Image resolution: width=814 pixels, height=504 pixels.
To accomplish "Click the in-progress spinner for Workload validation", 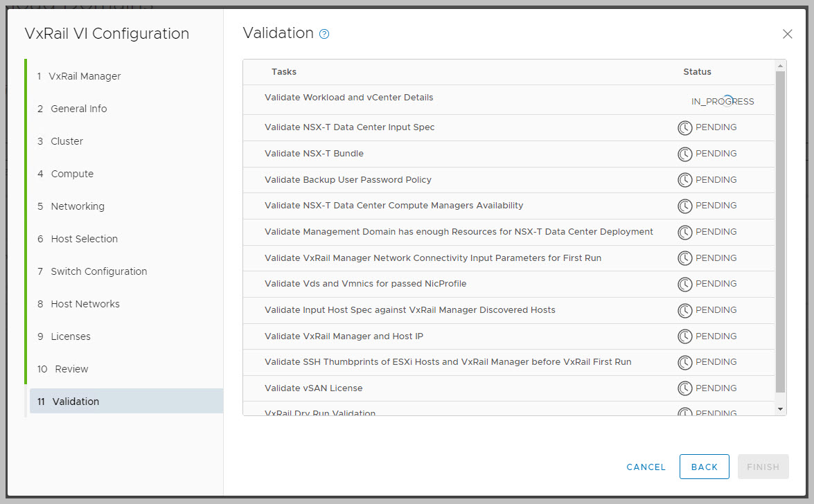I will coord(727,100).
